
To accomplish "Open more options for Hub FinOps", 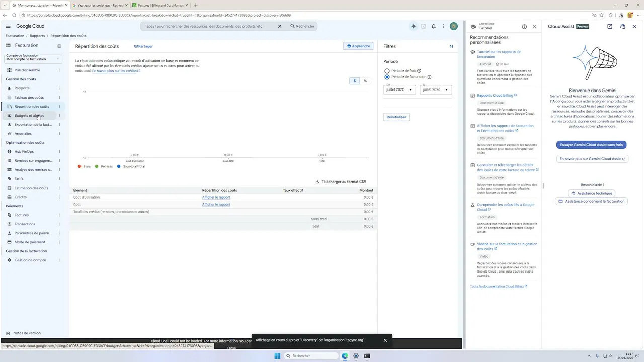I will [x=59, y=152].
